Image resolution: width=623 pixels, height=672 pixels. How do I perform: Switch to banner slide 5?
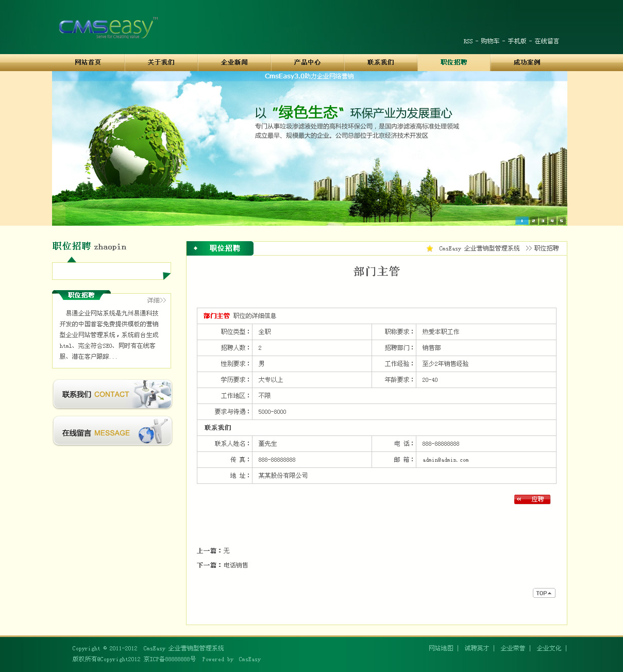[561, 221]
